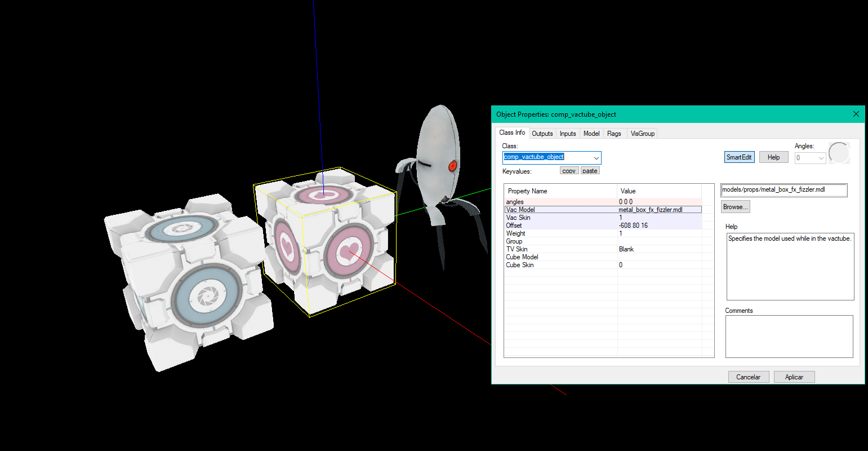Click the Property Name column header
The width and height of the screenshot is (868, 451).
(x=561, y=191)
